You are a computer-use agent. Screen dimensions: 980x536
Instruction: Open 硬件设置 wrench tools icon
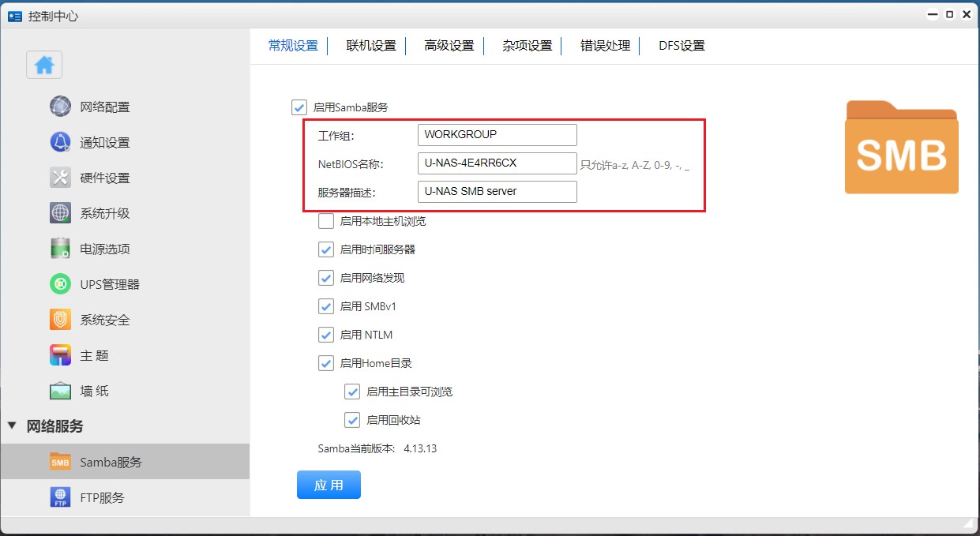coord(61,178)
